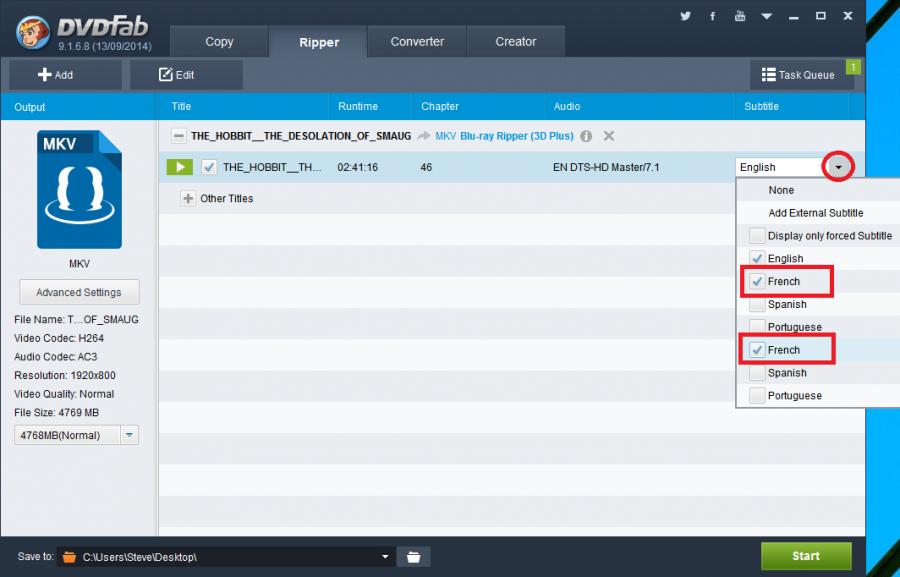
Task: Switch to the Creator tab
Action: click(516, 42)
